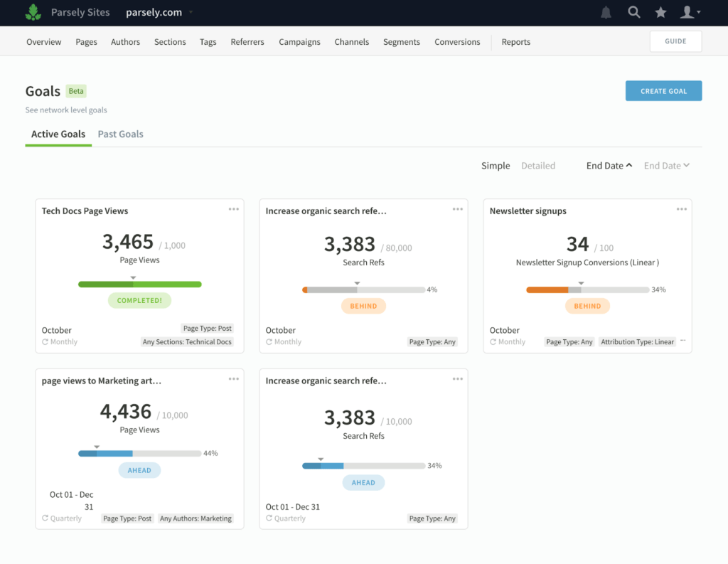Click the Parsely leaf logo
The height and width of the screenshot is (564, 728).
tap(33, 13)
